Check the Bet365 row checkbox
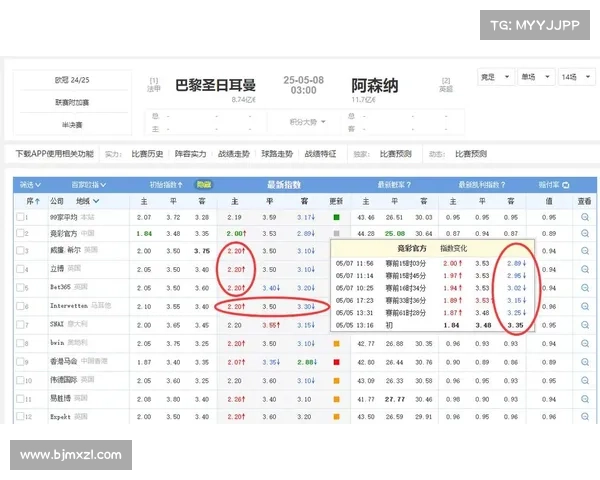The width and height of the screenshot is (600, 480). click(20, 287)
